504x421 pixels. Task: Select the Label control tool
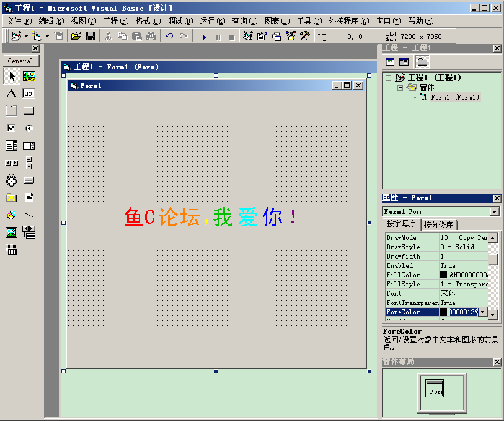(12, 94)
